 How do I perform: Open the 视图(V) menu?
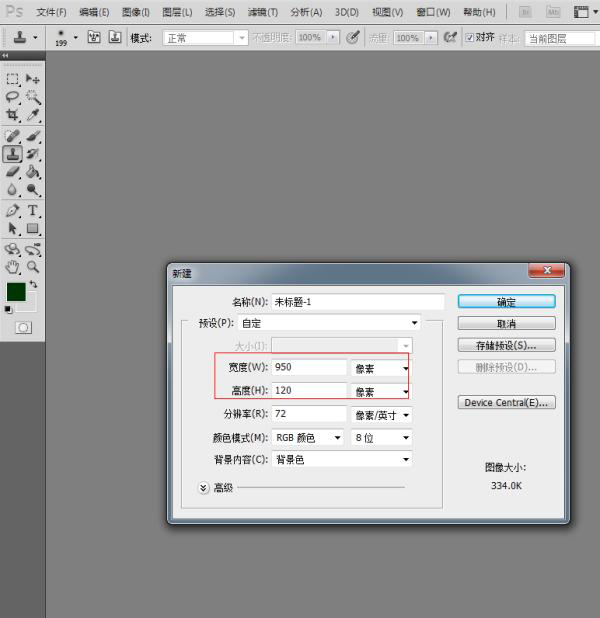[388, 12]
